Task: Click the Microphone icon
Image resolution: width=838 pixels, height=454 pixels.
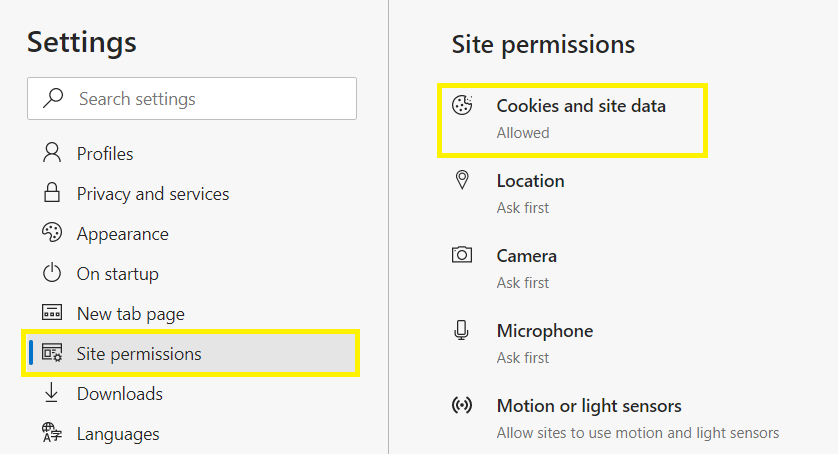Action: [462, 331]
